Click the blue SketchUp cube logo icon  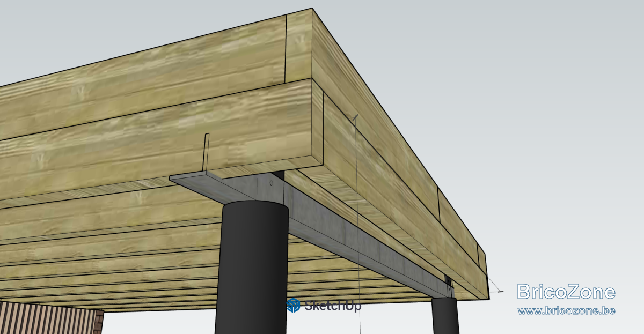[x=293, y=305]
